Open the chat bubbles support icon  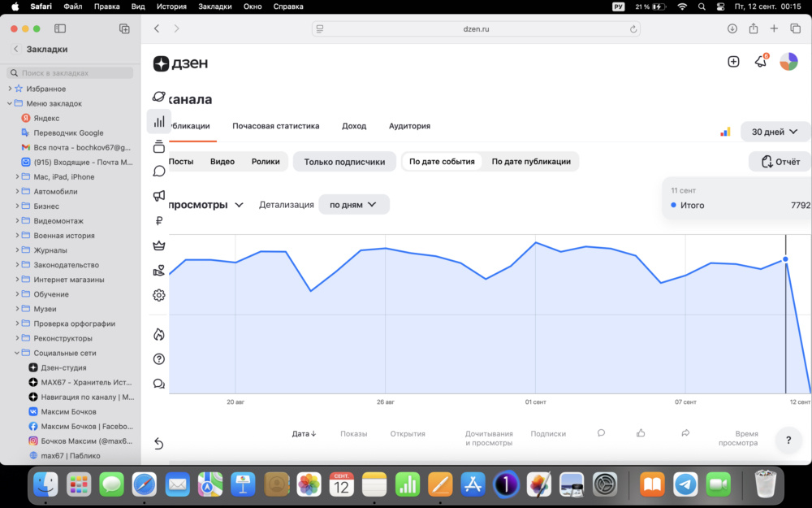(x=159, y=384)
